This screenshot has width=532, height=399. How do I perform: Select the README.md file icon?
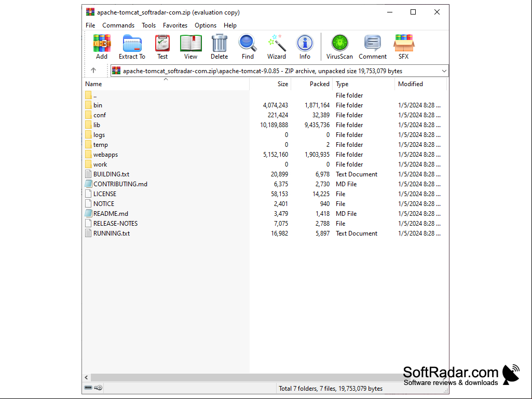88,213
